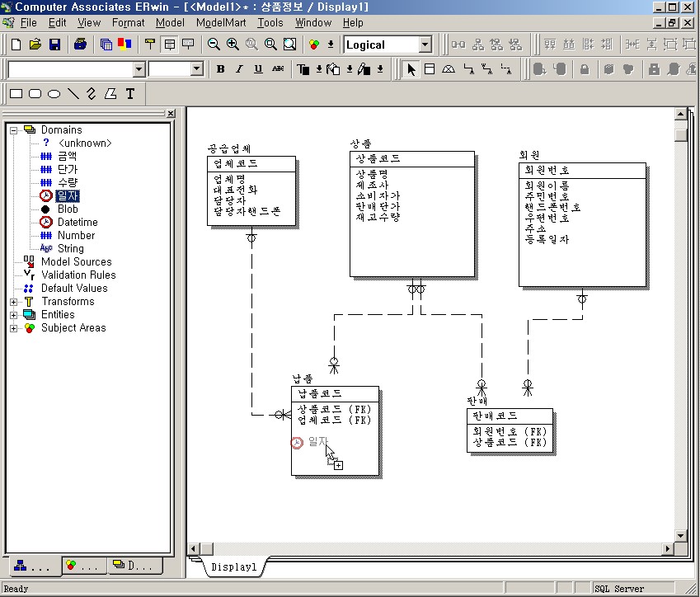This screenshot has height=597, width=700.
Task: Create a new model with New icon
Action: coord(16,45)
